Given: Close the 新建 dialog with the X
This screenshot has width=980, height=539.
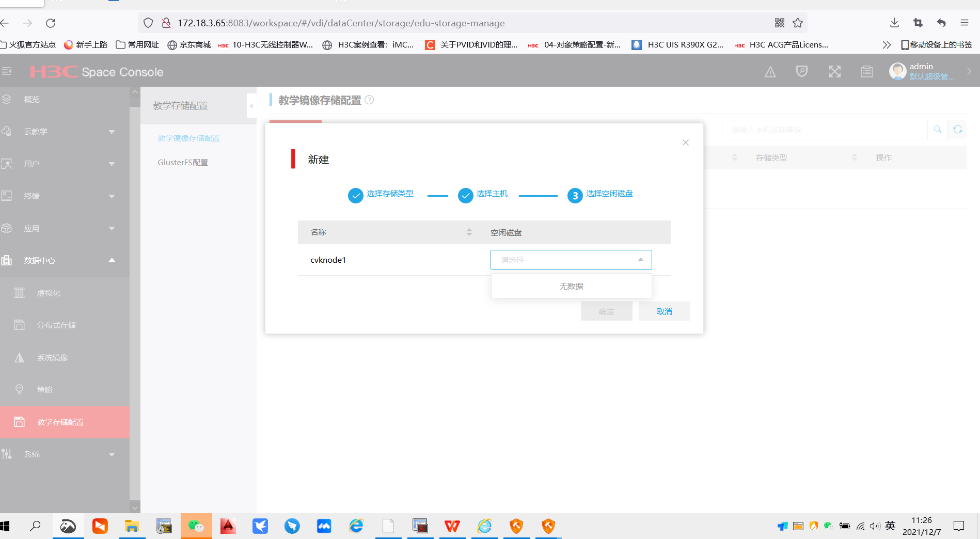Looking at the screenshot, I should tap(685, 142).
